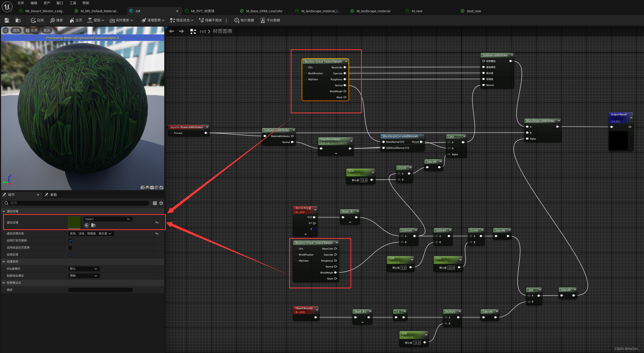Toggle 启用反馈 checkbox

70,255
